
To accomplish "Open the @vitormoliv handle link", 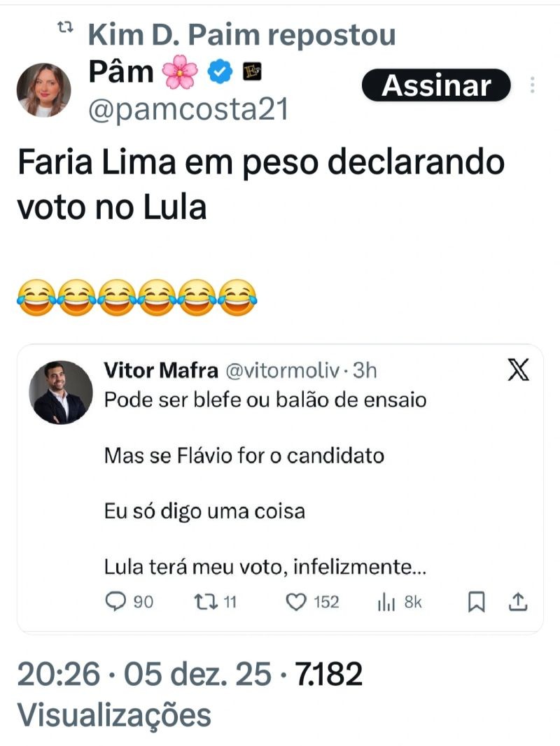I will [x=282, y=370].
